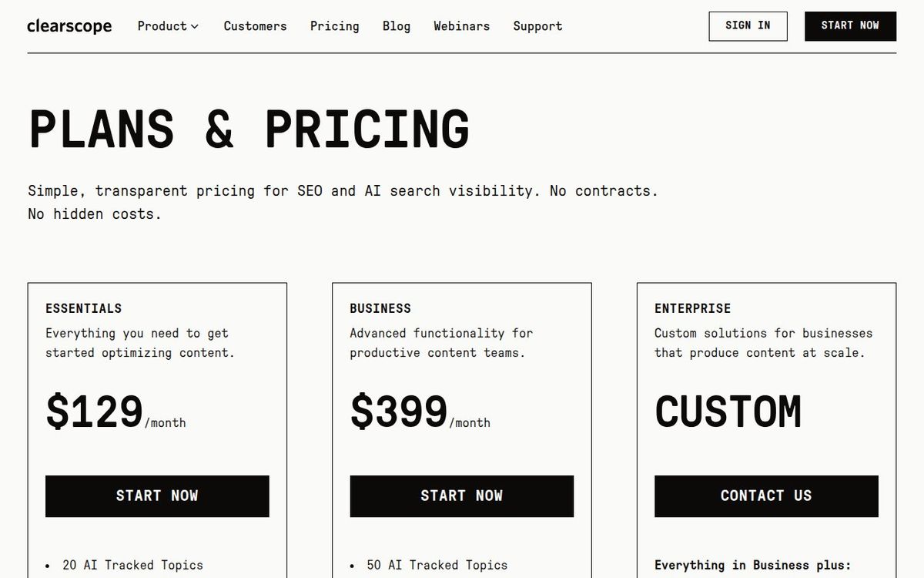The height and width of the screenshot is (578, 924).
Task: Go to the Webinars page
Action: pos(461,26)
